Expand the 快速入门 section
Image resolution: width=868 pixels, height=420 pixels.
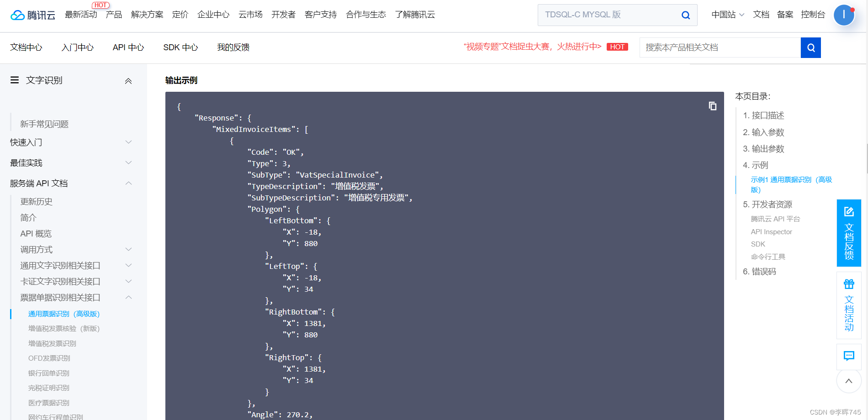tap(128, 142)
